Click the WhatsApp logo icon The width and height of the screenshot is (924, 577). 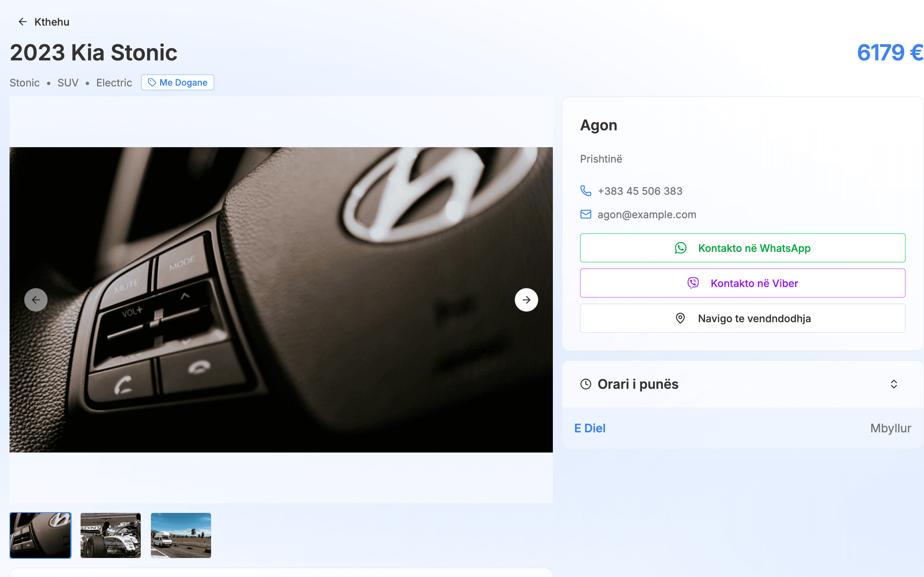[680, 248]
